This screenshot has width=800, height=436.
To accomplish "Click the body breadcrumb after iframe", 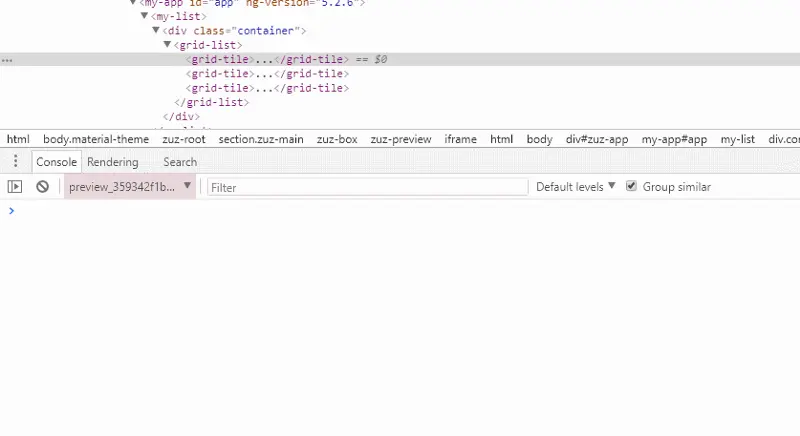I will pyautogui.click(x=539, y=139).
